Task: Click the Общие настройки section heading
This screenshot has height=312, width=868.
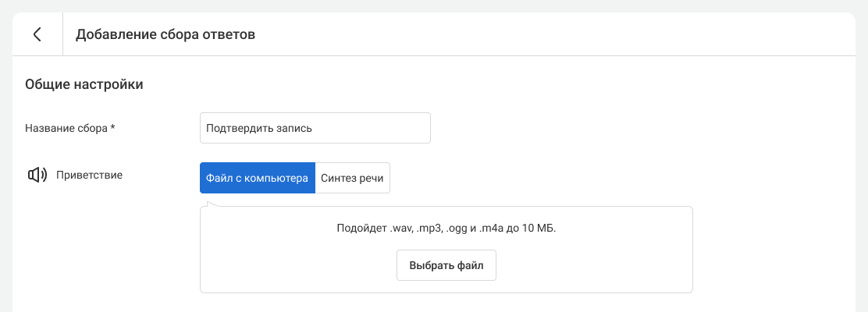Action: click(x=84, y=84)
